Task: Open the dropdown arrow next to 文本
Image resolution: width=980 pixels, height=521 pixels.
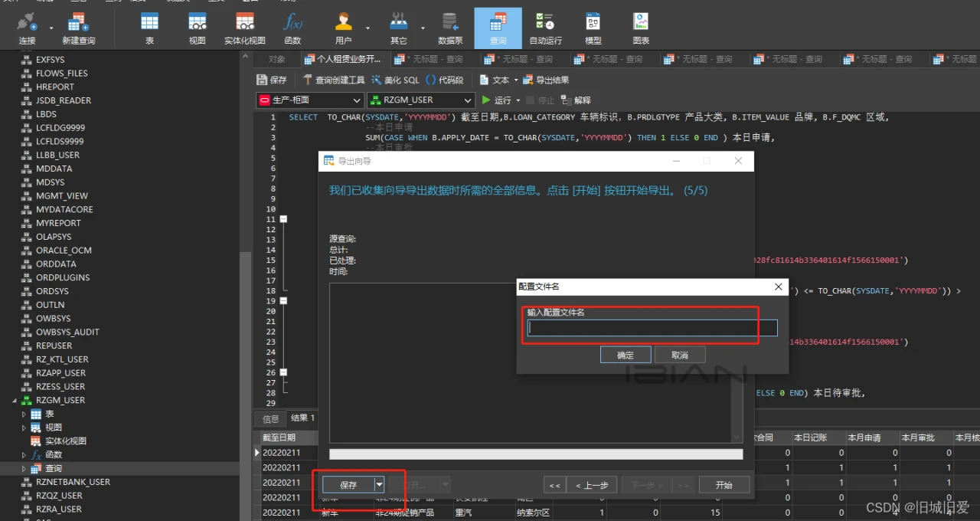Action: [x=516, y=80]
